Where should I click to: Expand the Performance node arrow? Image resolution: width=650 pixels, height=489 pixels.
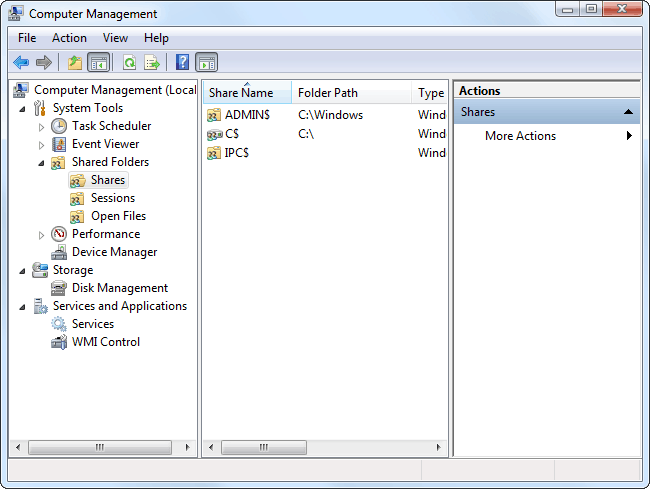point(41,234)
